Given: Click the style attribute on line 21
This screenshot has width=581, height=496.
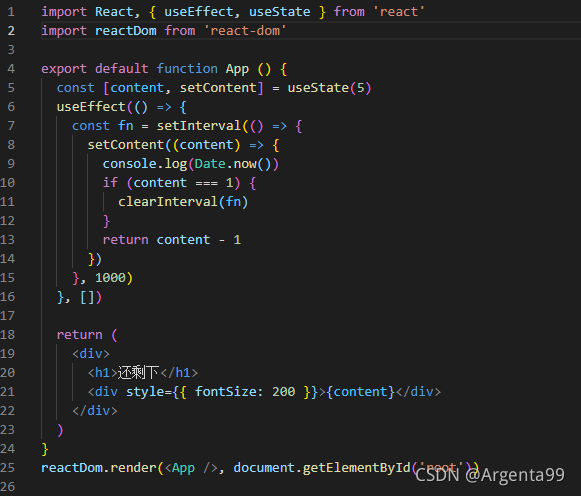Looking at the screenshot, I should (x=145, y=392).
